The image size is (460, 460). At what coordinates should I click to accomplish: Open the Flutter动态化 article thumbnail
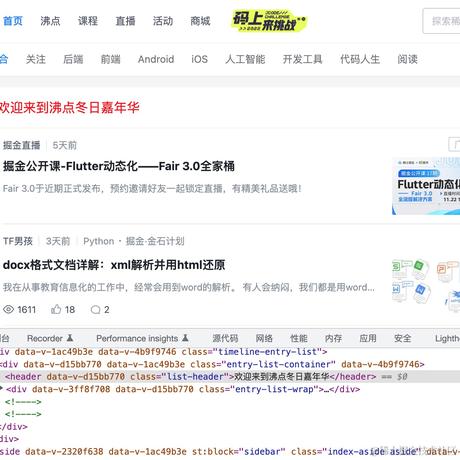coord(426,186)
